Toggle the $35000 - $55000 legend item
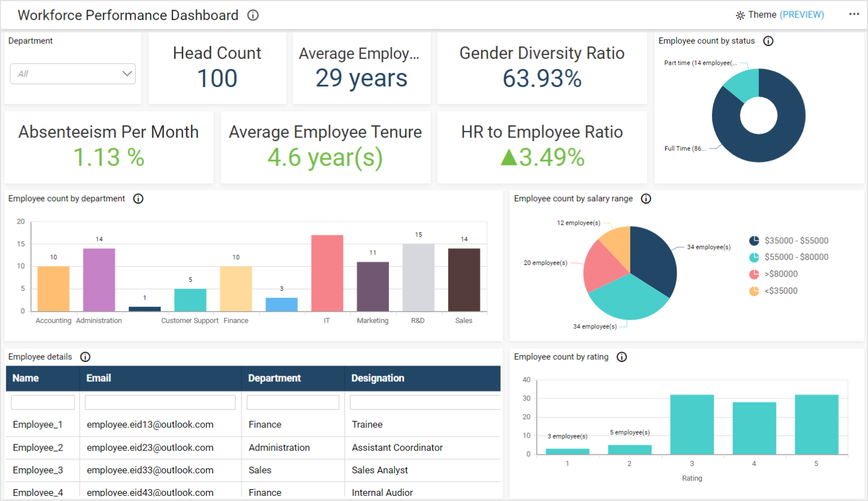Viewport: 868px width, 501px height. pyautogui.click(x=789, y=240)
